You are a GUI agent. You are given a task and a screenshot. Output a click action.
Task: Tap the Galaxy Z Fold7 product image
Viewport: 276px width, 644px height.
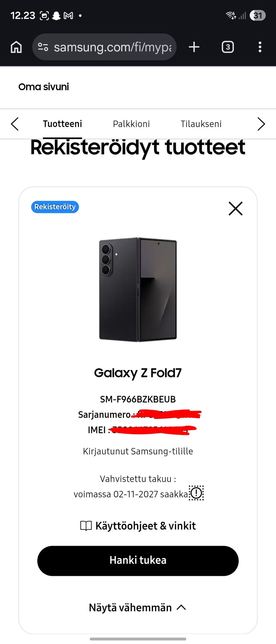[138, 290]
